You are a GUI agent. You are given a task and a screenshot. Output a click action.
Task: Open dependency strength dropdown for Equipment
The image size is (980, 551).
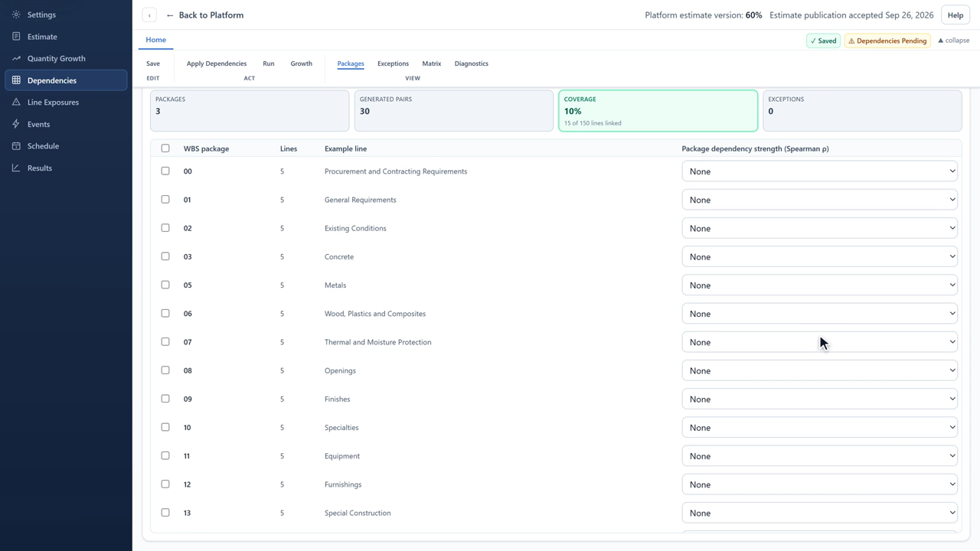tap(819, 456)
